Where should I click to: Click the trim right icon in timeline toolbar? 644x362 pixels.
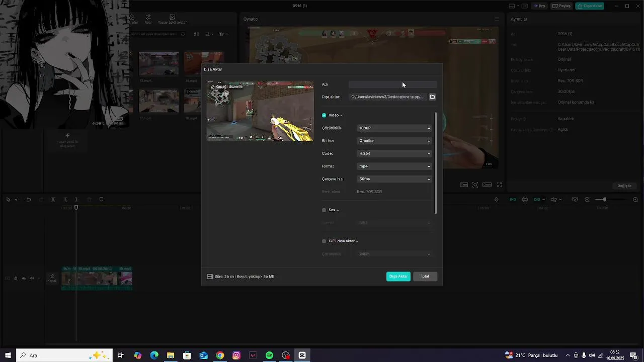click(x=76, y=200)
